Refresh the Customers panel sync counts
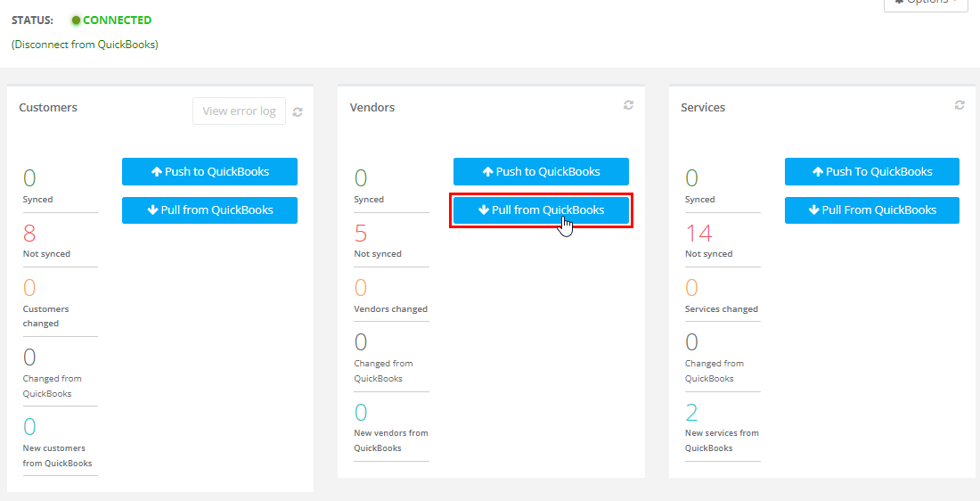The image size is (980, 501). 298,112
